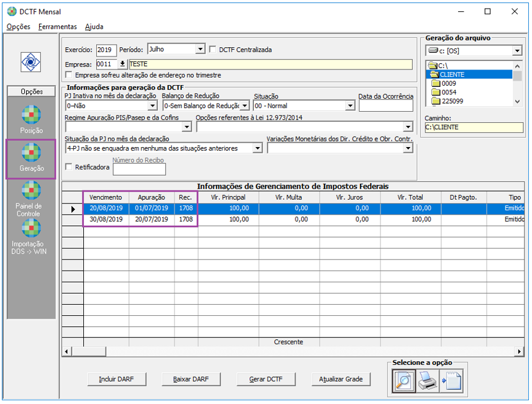Open the Geração sidebar option
532x404 pixels.
pos(31,158)
